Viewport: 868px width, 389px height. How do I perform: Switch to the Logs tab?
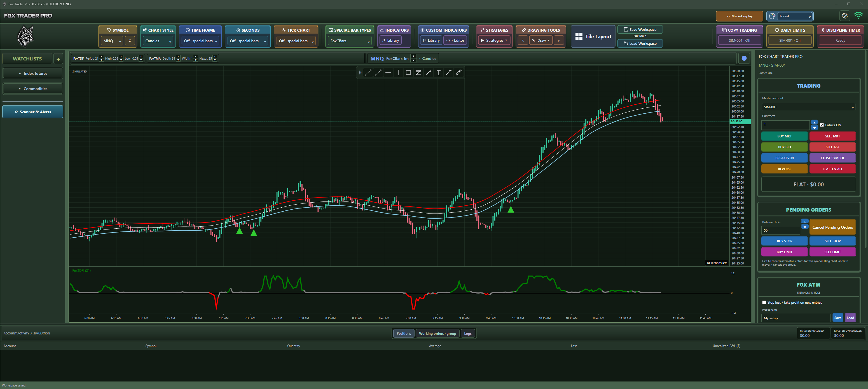468,333
